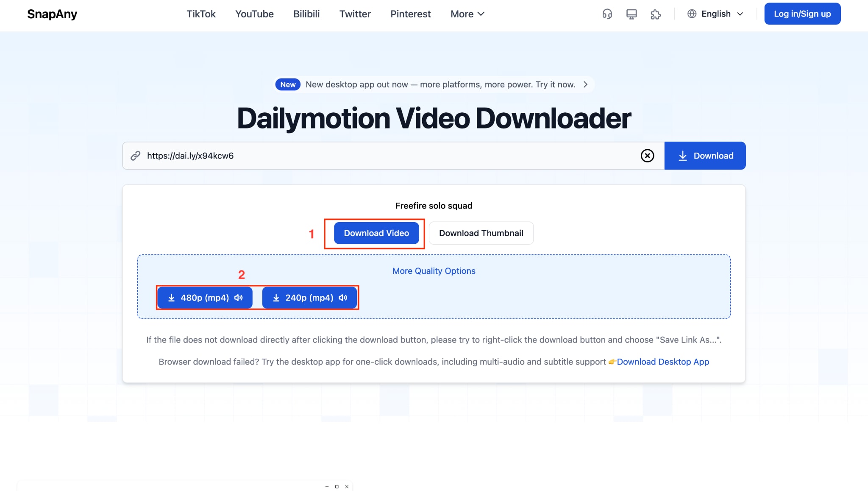Toggle audio icon on the 480p button
Image resolution: width=868 pixels, height=491 pixels.
click(237, 297)
